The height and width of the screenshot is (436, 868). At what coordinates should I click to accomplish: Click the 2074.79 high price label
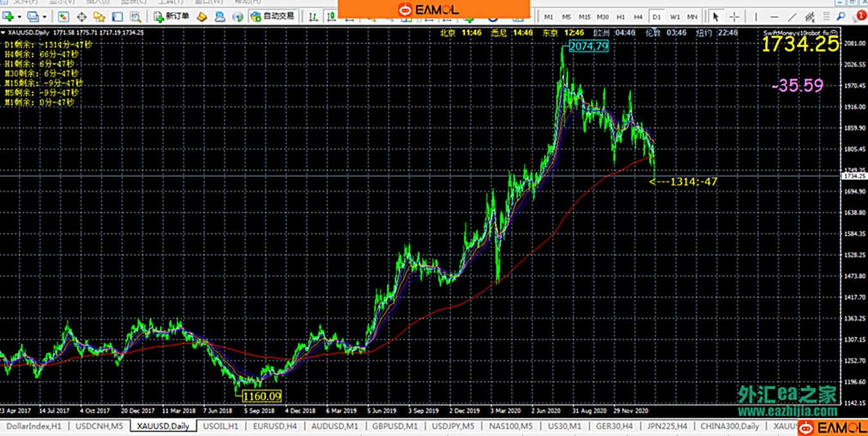tap(588, 46)
